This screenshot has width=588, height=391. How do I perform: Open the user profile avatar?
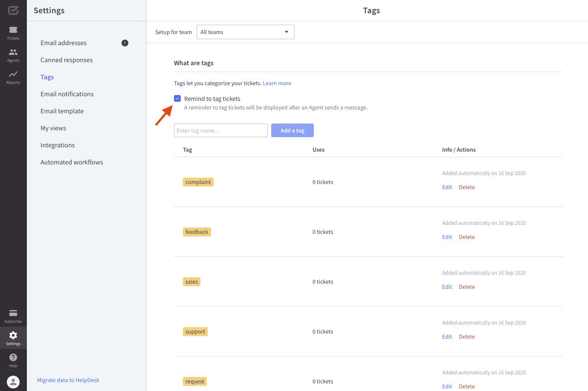coord(13,382)
